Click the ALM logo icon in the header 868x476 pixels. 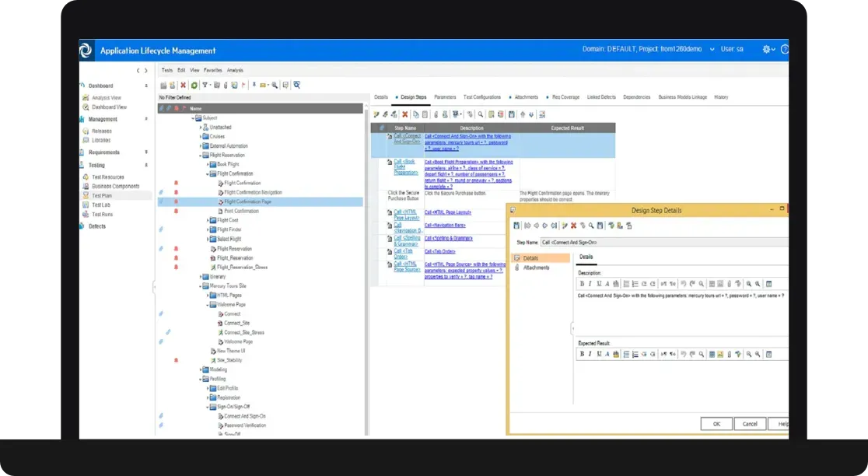(86, 51)
